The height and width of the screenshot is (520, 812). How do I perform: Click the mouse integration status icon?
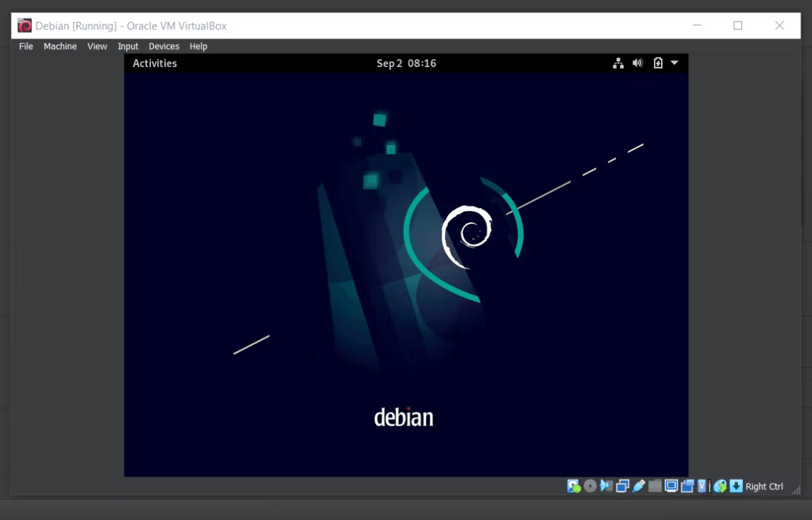720,486
